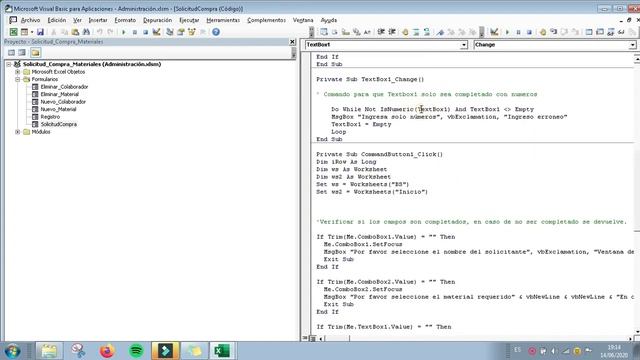Switch to Procedure View at code window bottom
The width and height of the screenshot is (640, 360).
coord(305,338)
